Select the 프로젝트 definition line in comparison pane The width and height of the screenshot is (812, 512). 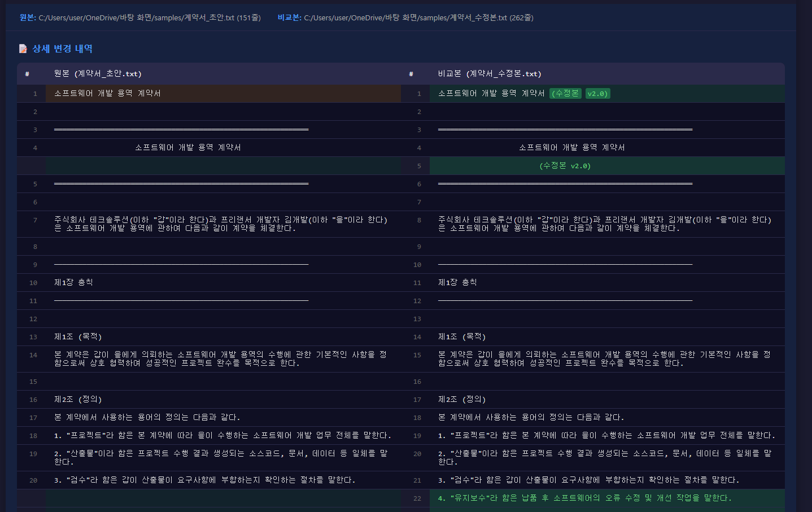[606, 436]
